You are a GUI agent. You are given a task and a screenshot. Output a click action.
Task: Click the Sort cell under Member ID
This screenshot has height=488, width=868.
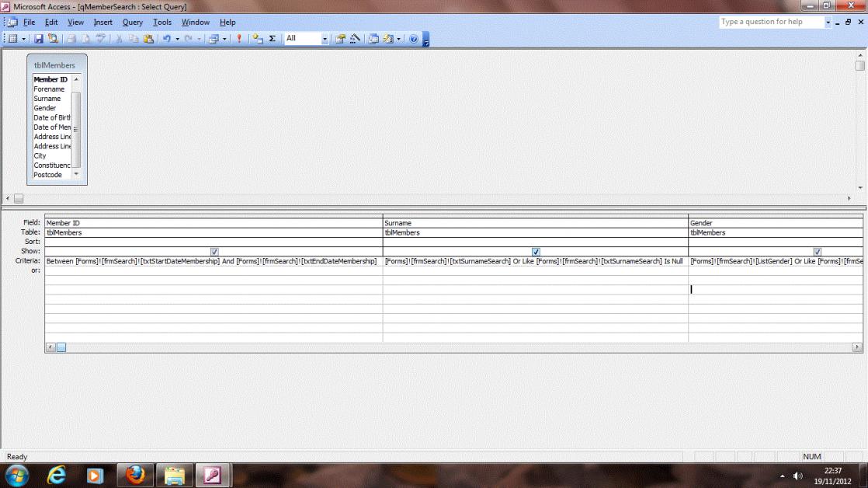click(x=214, y=242)
